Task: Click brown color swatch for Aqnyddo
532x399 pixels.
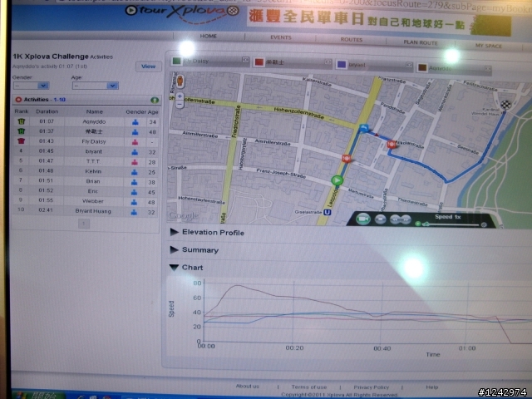Action: [x=422, y=67]
